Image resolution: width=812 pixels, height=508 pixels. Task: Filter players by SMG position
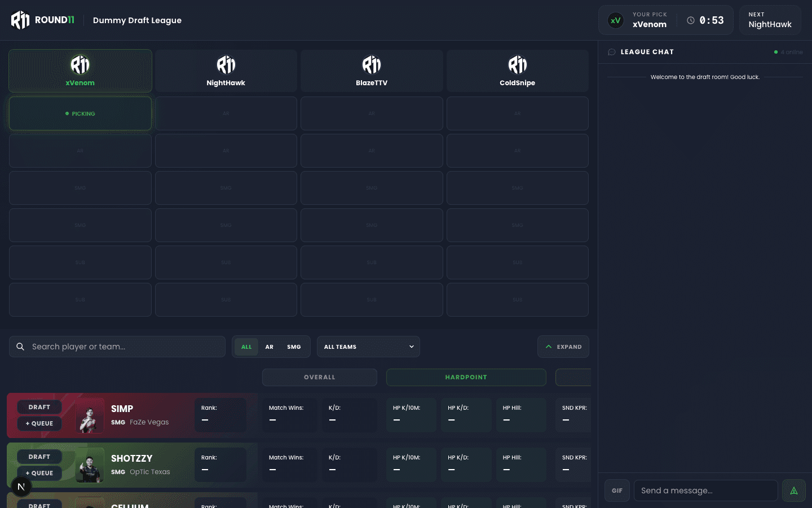click(294, 347)
